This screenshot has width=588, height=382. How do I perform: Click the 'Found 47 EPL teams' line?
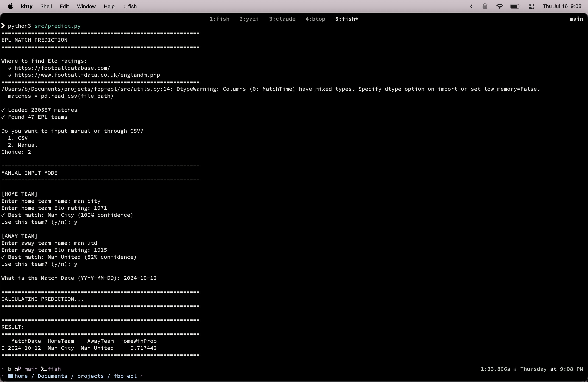(x=34, y=117)
